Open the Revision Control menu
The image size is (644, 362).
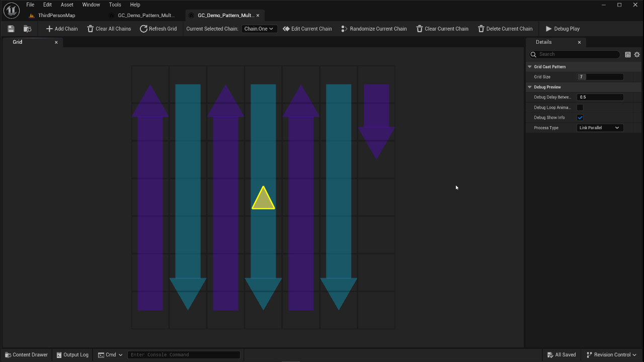coord(611,355)
